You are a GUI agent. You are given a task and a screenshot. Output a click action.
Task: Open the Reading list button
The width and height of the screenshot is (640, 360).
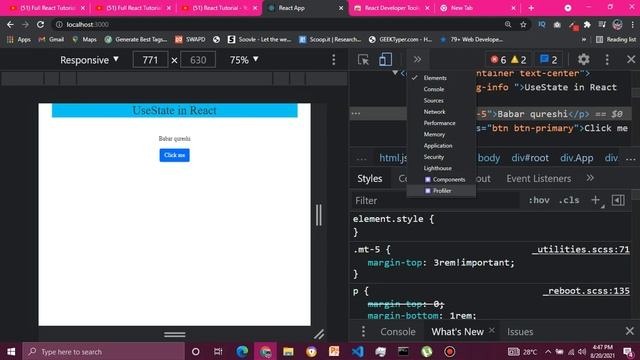click(x=616, y=39)
